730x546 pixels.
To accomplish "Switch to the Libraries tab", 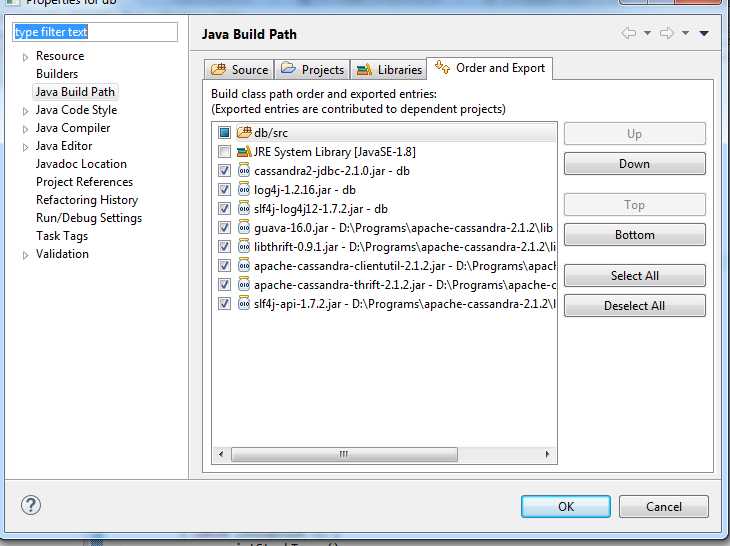I will 389,70.
